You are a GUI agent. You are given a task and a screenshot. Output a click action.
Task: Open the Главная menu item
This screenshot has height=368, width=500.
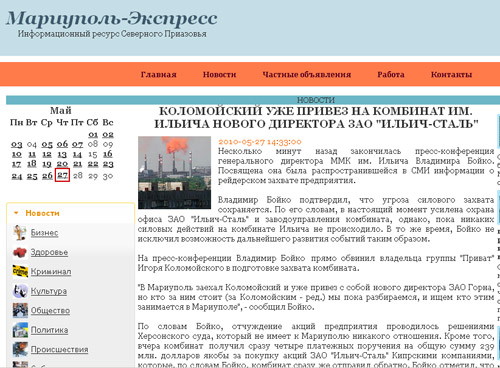[x=158, y=74]
